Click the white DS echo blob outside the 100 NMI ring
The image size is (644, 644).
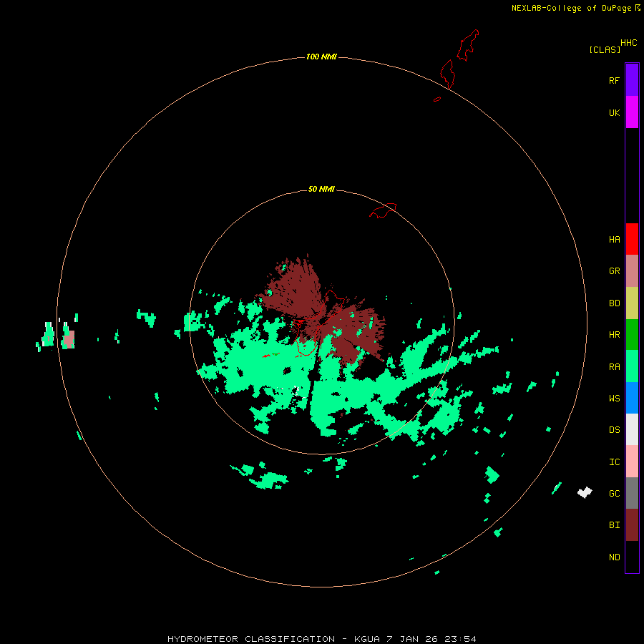pyautogui.click(x=585, y=492)
